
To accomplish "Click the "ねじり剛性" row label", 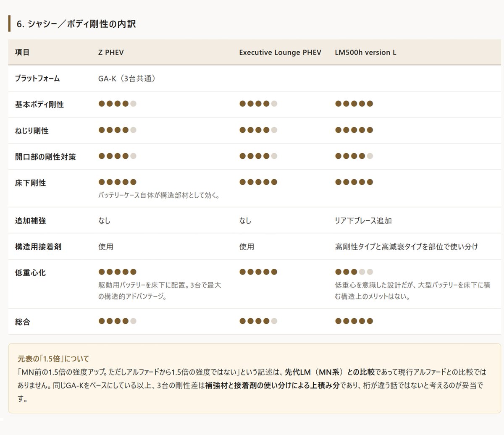I will click(32, 131).
